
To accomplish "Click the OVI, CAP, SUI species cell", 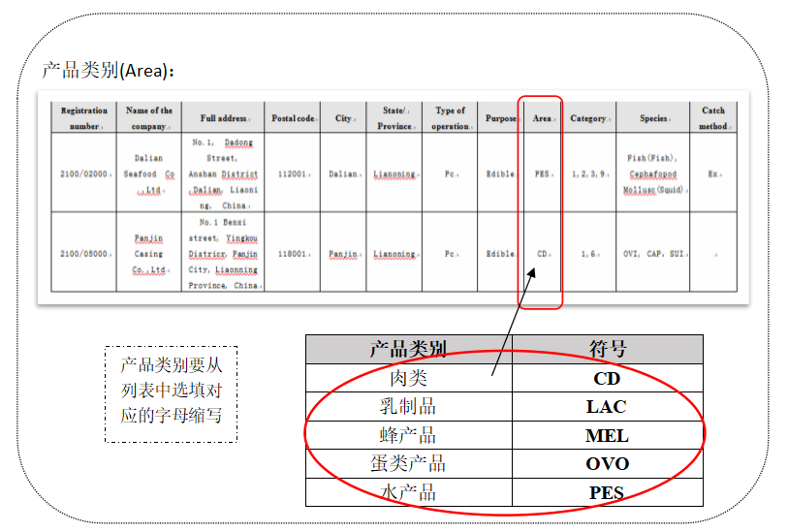I will 653,254.
